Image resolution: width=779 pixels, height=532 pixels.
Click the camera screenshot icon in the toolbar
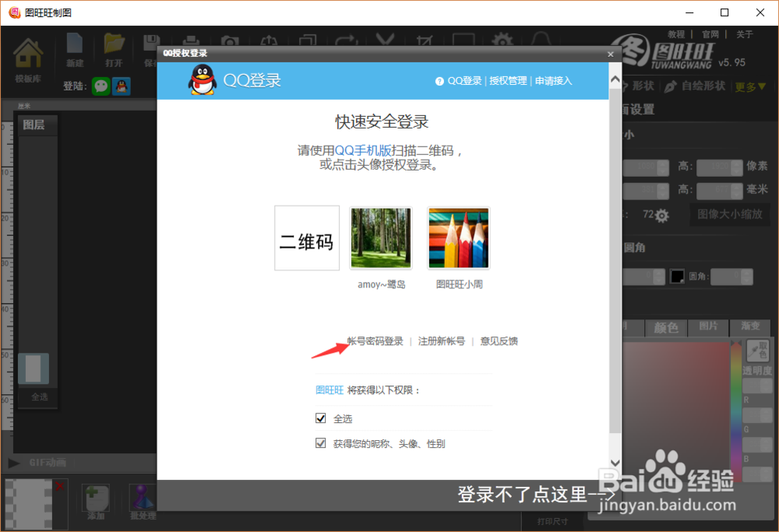[x=230, y=41]
